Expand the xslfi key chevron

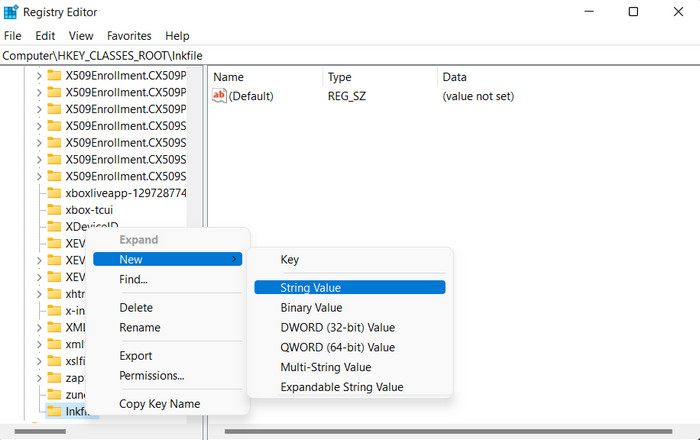(x=39, y=361)
